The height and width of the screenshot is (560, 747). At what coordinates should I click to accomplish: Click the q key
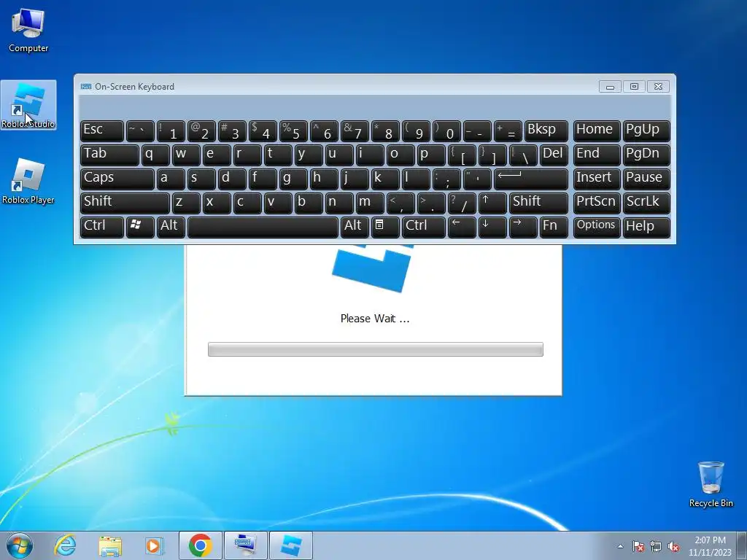[155, 155]
